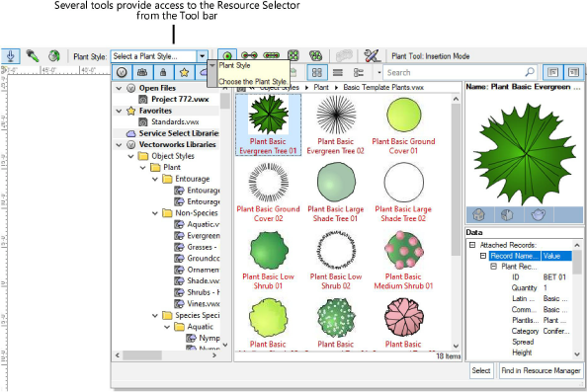Click the file tree horizontal scrollbar

click(167, 354)
